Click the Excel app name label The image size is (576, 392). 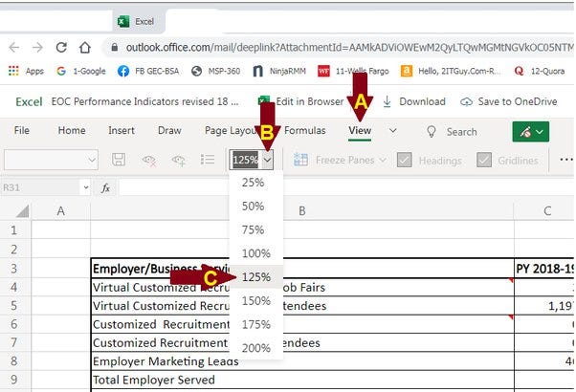(x=29, y=101)
